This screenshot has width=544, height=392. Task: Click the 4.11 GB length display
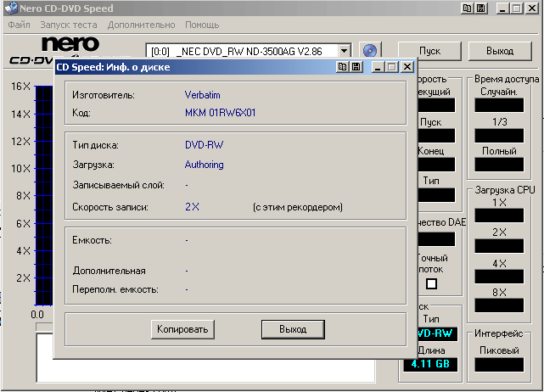(430, 364)
